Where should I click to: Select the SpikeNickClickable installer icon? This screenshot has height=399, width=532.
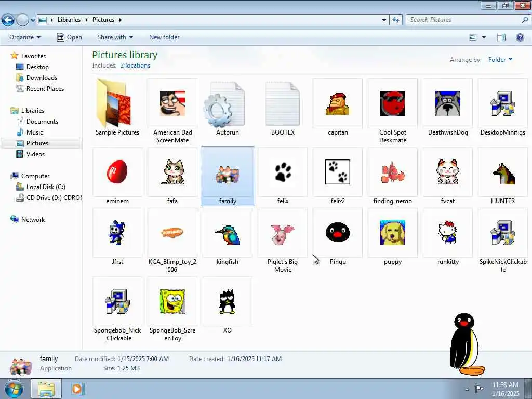[503, 233]
